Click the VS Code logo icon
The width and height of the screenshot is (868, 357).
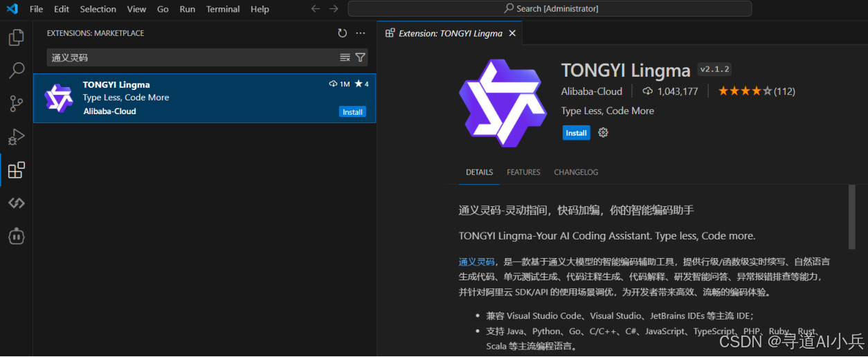click(11, 9)
